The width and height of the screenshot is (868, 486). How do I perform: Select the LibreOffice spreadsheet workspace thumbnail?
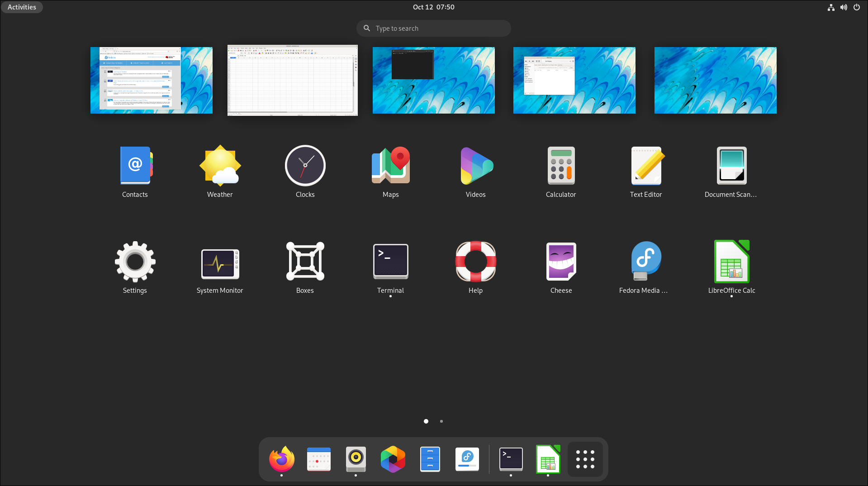coord(293,80)
